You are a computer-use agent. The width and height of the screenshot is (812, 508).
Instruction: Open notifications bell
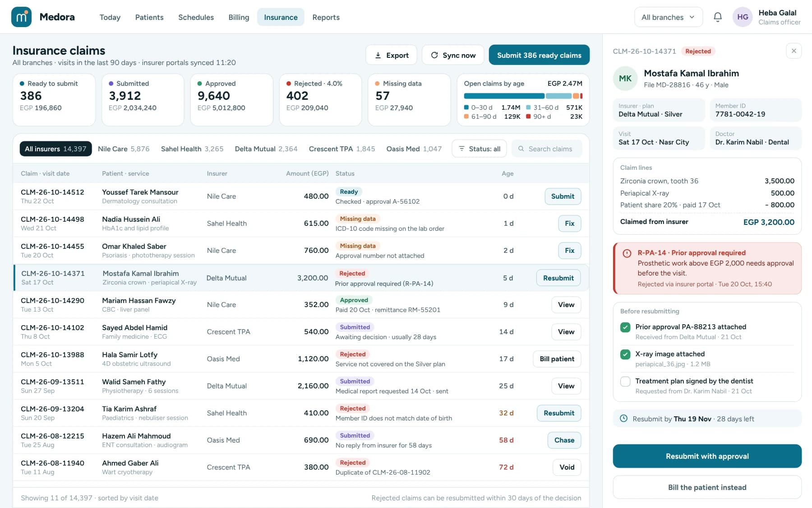point(718,17)
